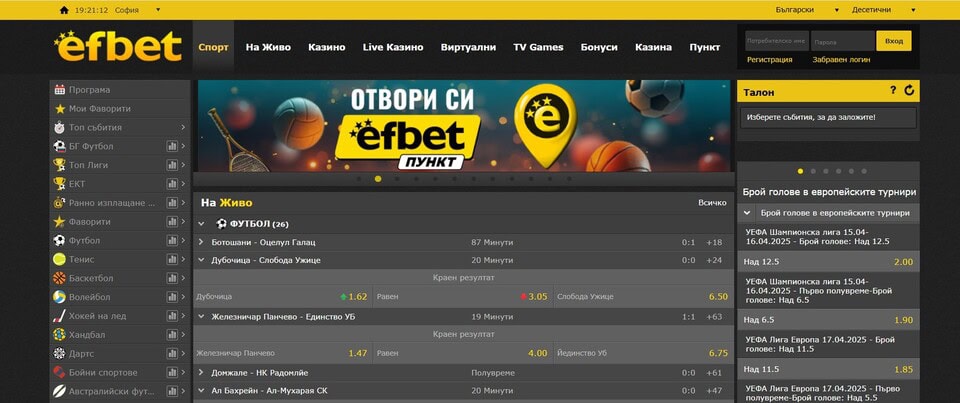Select the Тенис ball icon in sidebar

coord(59,259)
